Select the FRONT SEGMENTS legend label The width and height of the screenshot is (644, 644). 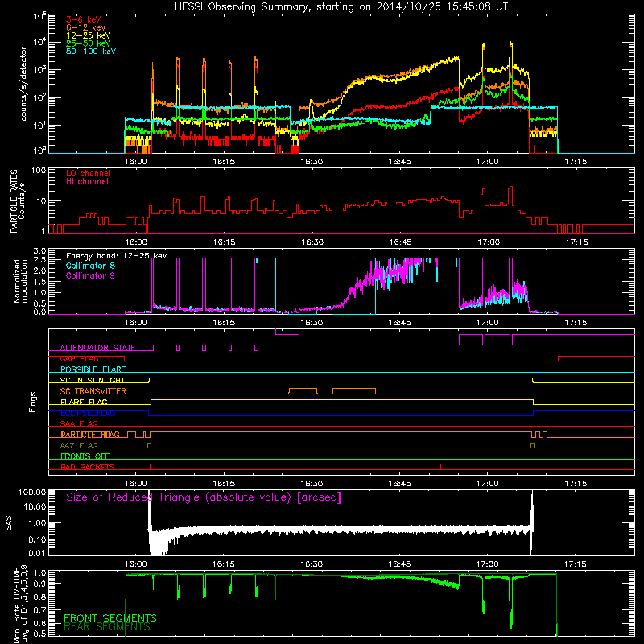tap(110, 618)
